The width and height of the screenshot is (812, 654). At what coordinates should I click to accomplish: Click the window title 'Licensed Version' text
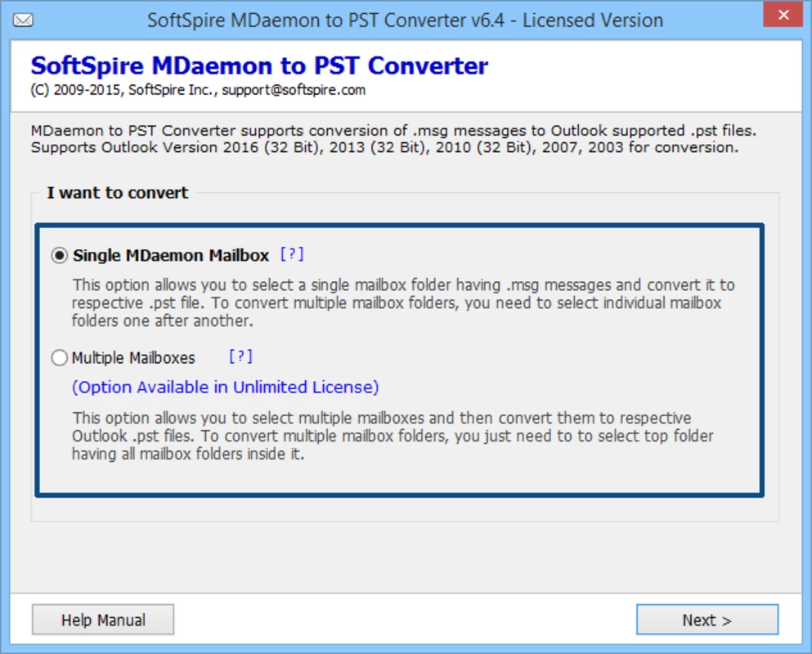tap(592, 20)
